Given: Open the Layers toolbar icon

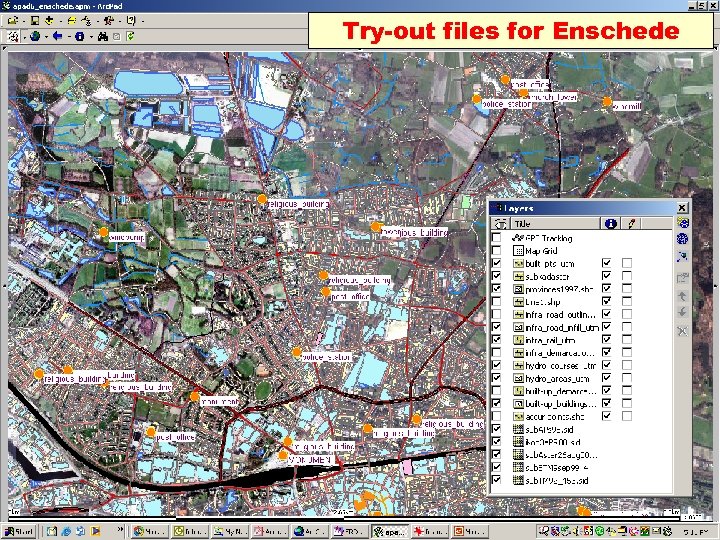Looking at the screenshot, I should click(x=72, y=21).
